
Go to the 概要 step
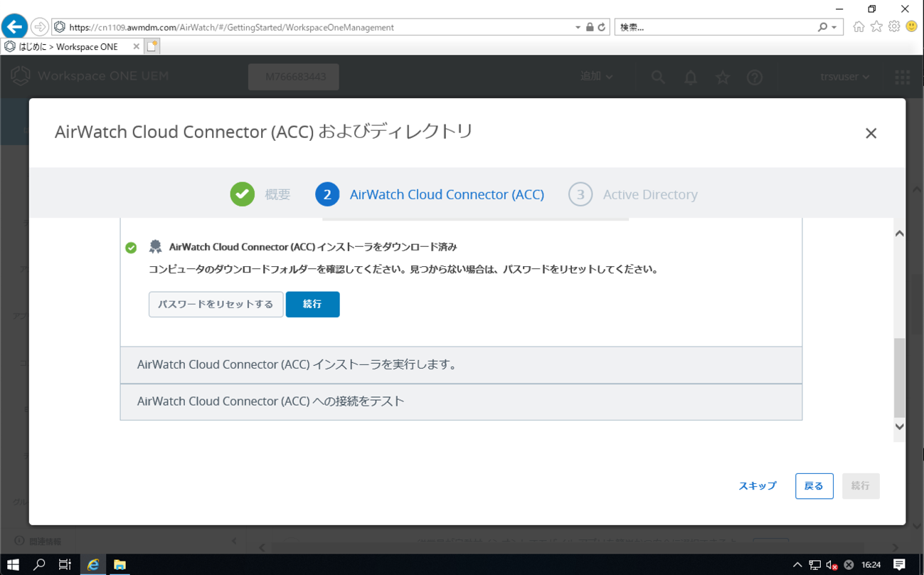(277, 194)
